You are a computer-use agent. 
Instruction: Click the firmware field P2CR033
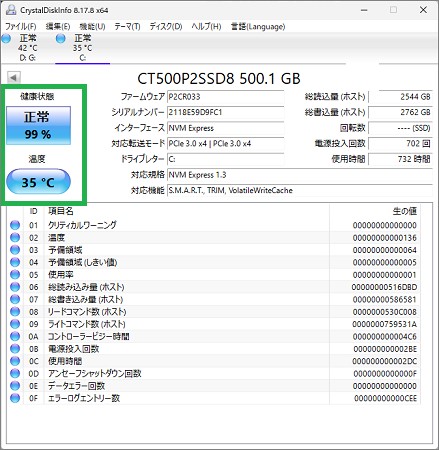coord(225,97)
